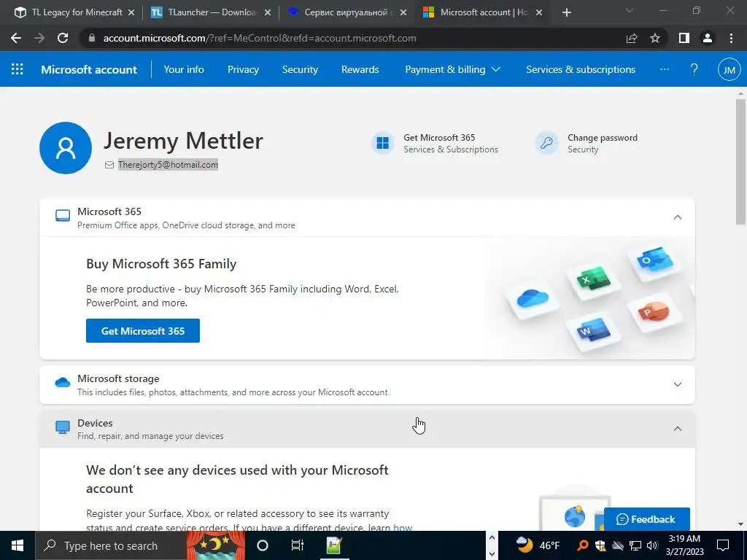Click the site lock icon in address bar

(92, 38)
